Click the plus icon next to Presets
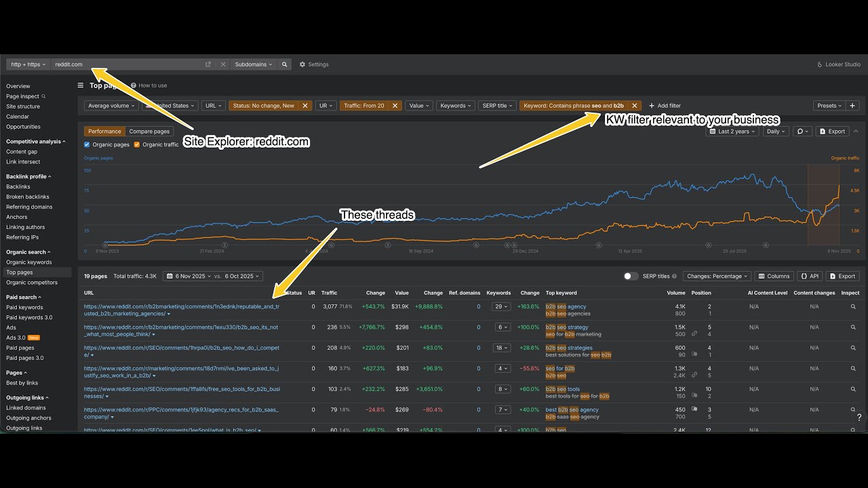 (853, 106)
